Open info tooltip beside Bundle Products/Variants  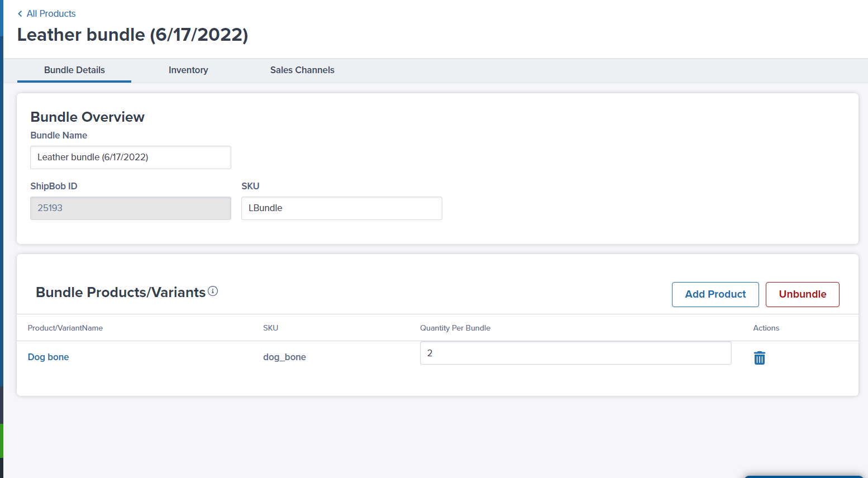pyautogui.click(x=213, y=291)
